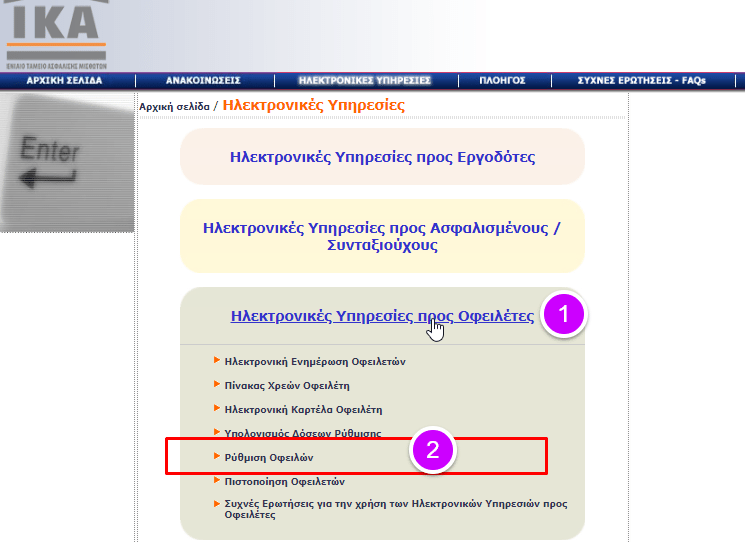The image size is (745, 542).
Task: Click the Enter key image in sidebar
Action: click(67, 162)
